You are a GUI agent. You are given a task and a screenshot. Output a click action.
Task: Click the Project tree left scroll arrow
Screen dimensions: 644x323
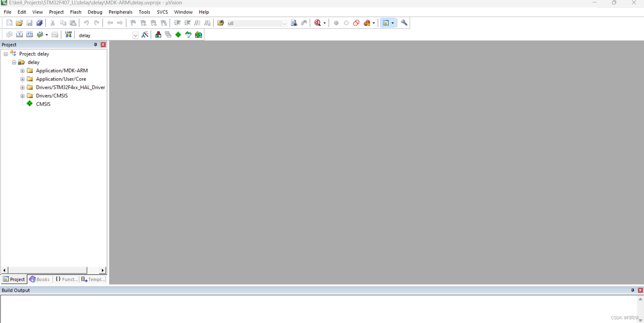pos(4,270)
